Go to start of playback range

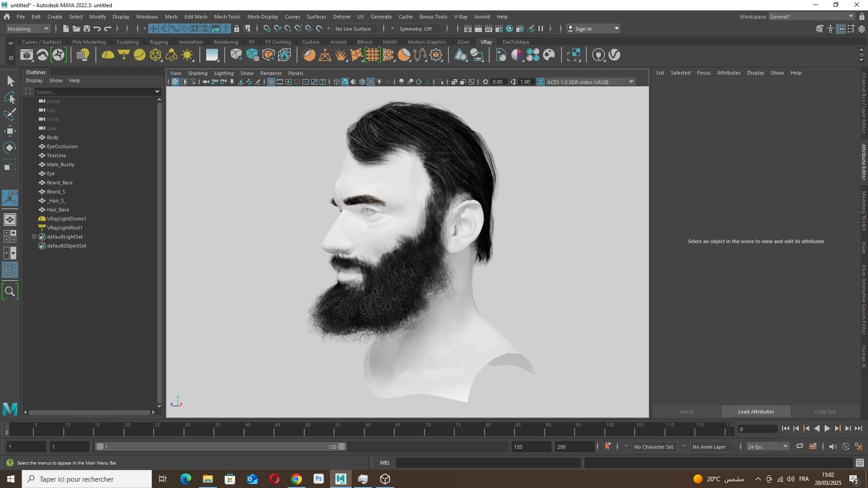click(785, 428)
